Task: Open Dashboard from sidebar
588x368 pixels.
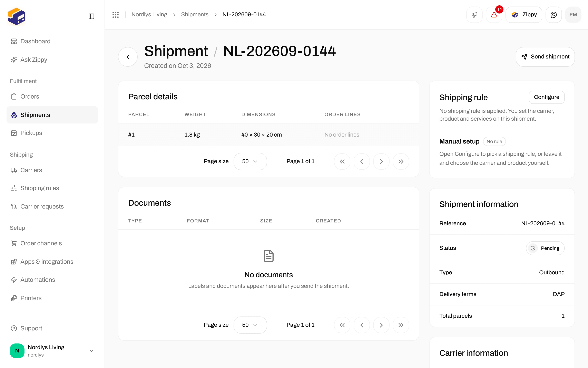Action: tap(52, 41)
